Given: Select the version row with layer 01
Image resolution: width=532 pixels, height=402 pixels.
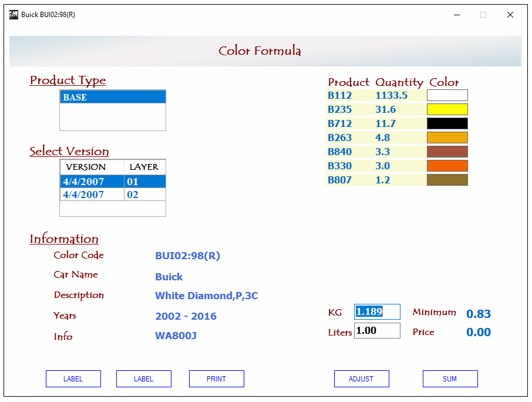Looking at the screenshot, I should click(112, 182).
